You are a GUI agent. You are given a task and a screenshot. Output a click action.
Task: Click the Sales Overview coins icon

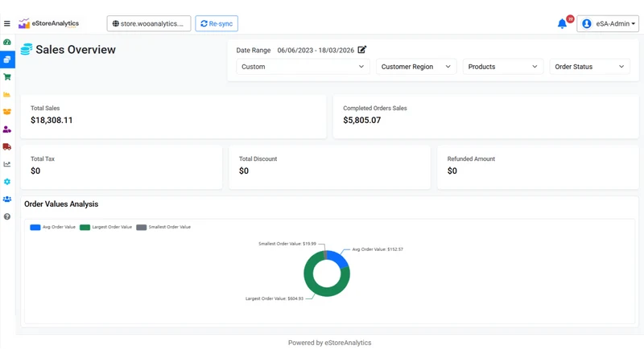pos(27,49)
